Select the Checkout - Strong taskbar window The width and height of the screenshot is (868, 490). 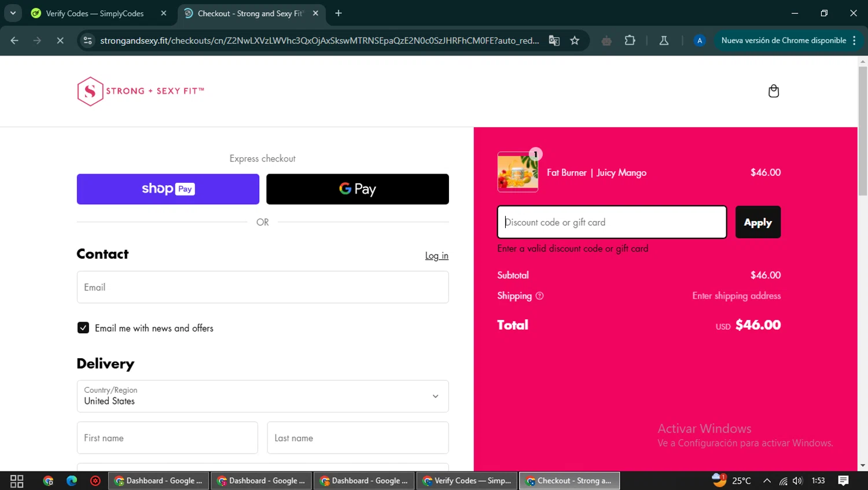pyautogui.click(x=569, y=481)
